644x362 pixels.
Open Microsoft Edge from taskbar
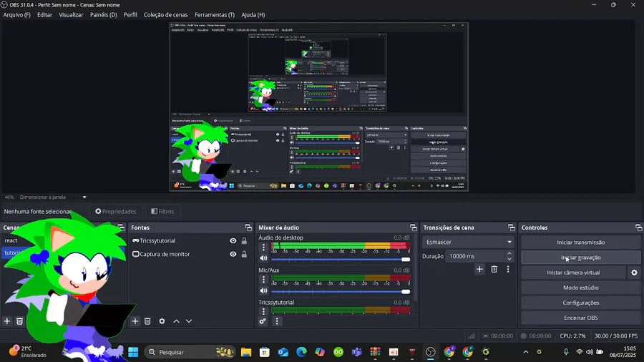(301, 352)
